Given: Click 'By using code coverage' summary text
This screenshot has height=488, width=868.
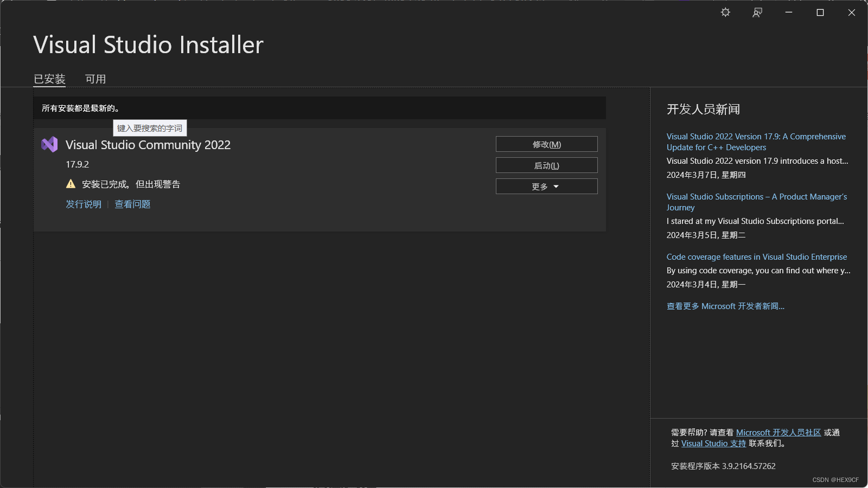Looking at the screenshot, I should pos(758,271).
